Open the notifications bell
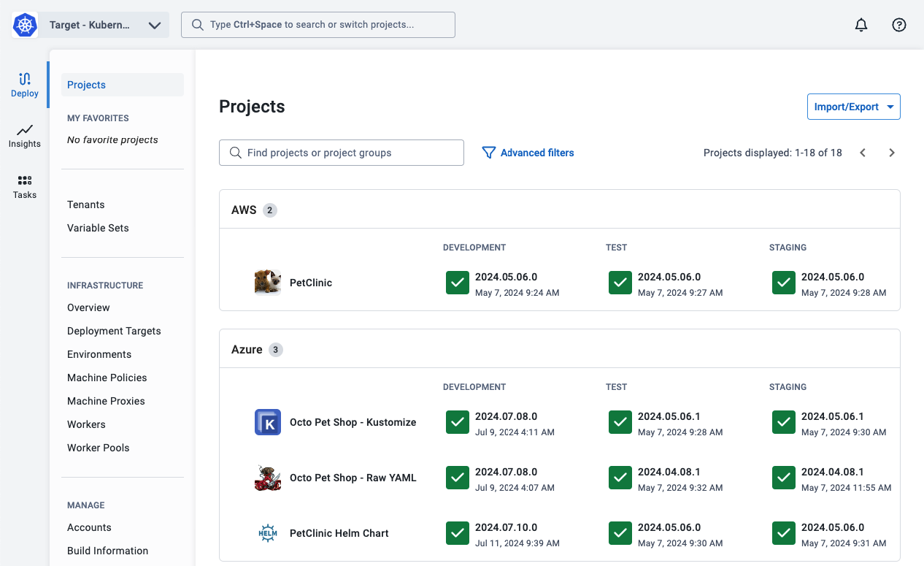The width and height of the screenshot is (924, 566). 861,25
